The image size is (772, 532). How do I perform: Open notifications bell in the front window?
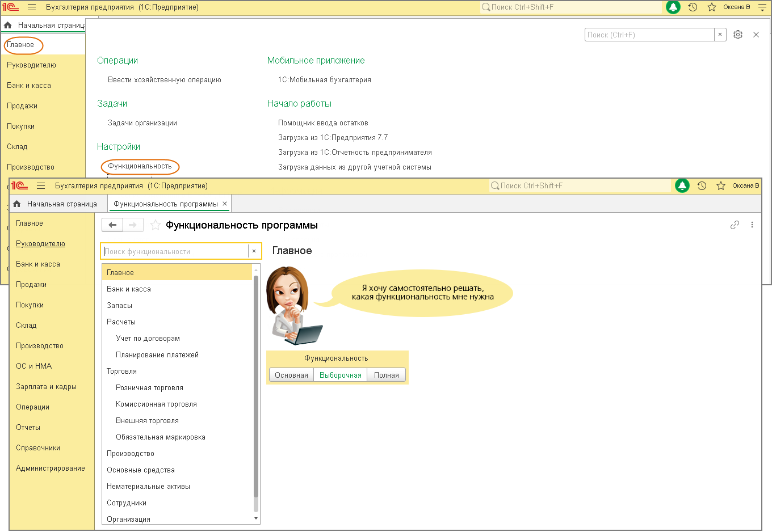tap(682, 185)
